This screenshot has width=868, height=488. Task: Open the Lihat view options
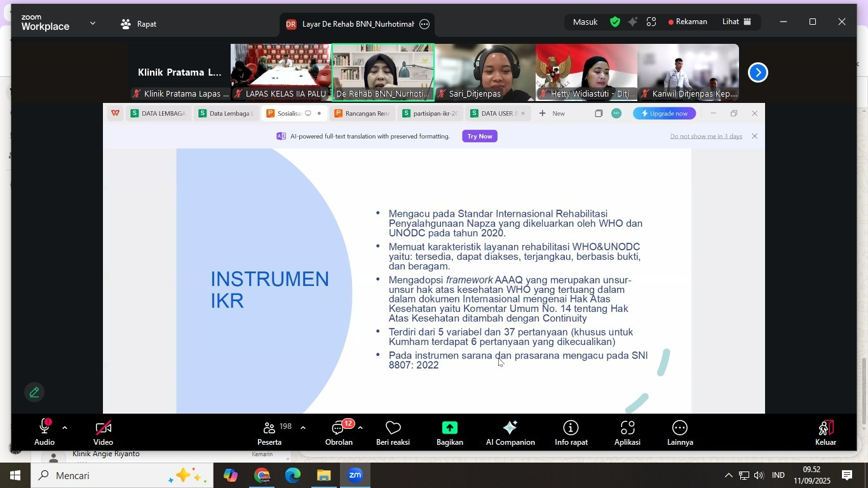point(736,22)
